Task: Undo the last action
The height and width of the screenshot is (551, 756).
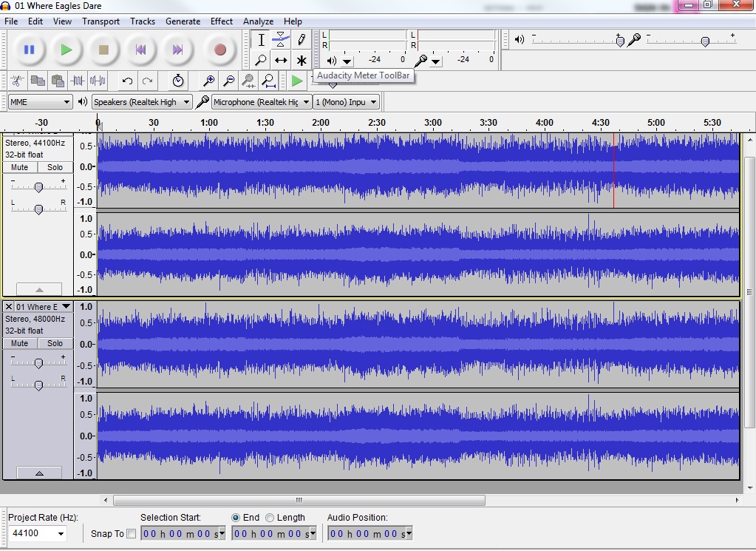Action: (x=127, y=81)
